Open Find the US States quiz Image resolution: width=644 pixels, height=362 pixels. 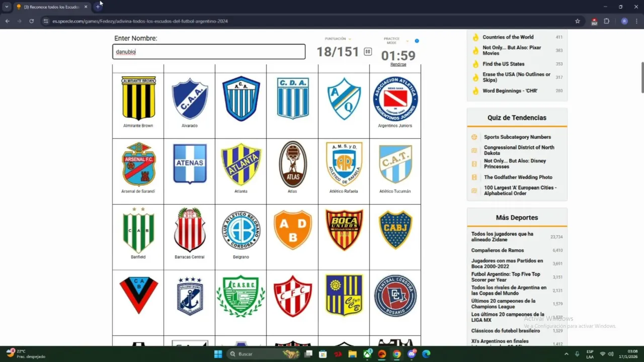click(x=503, y=64)
